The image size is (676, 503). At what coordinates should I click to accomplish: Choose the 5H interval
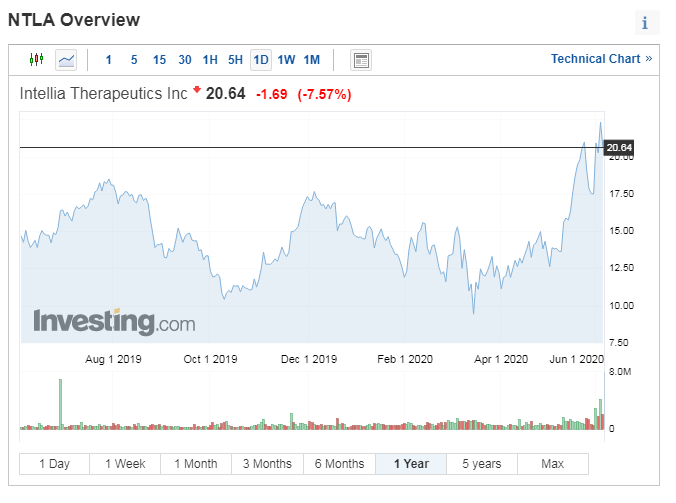pos(235,59)
